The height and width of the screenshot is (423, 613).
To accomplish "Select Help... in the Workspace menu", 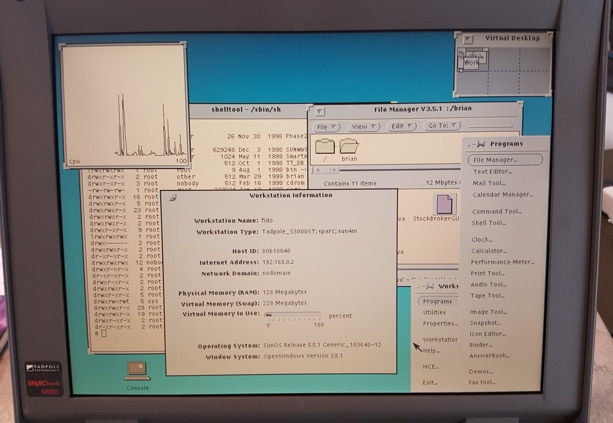I will tap(431, 351).
